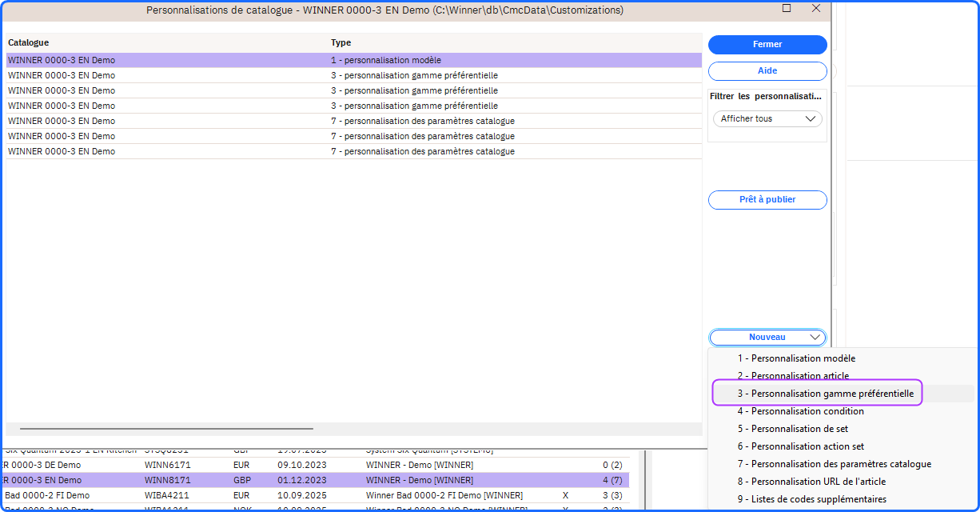Viewport: 980px width, 512px height.
Task: Pick 5 - Personnalisation de set entry
Action: coord(792,429)
